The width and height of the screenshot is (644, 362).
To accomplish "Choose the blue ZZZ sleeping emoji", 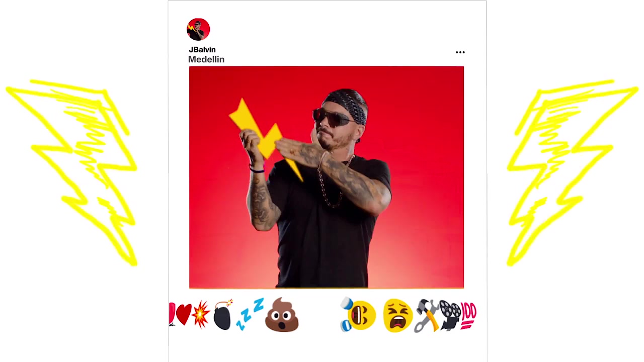I will tap(250, 314).
